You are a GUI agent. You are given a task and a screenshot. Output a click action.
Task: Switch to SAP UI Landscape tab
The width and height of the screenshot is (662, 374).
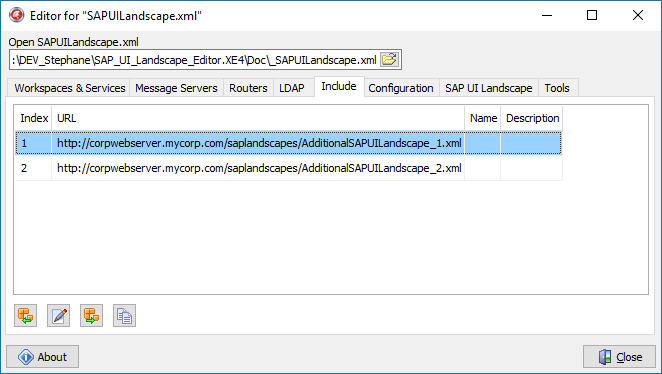click(x=488, y=88)
